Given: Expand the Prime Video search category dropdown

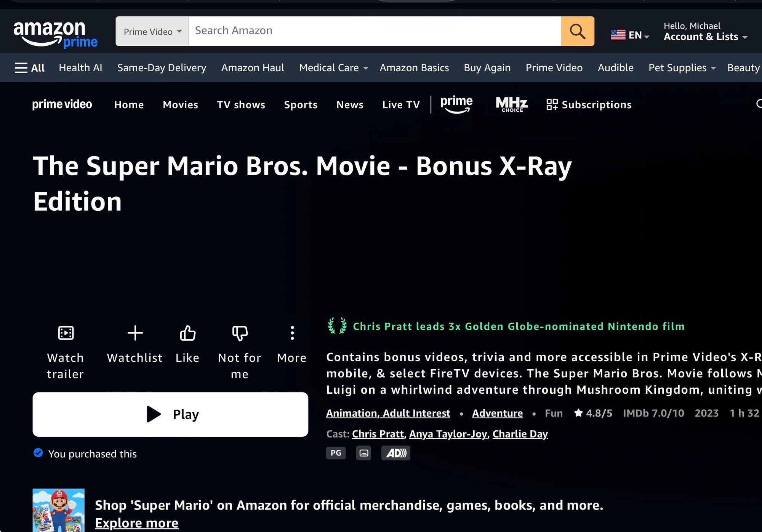Looking at the screenshot, I should [152, 31].
